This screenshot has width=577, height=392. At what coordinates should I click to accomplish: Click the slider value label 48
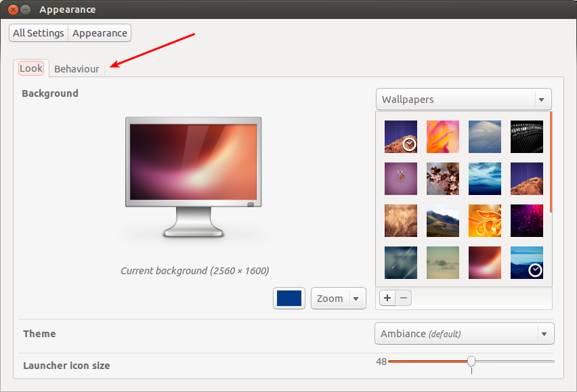(x=381, y=362)
